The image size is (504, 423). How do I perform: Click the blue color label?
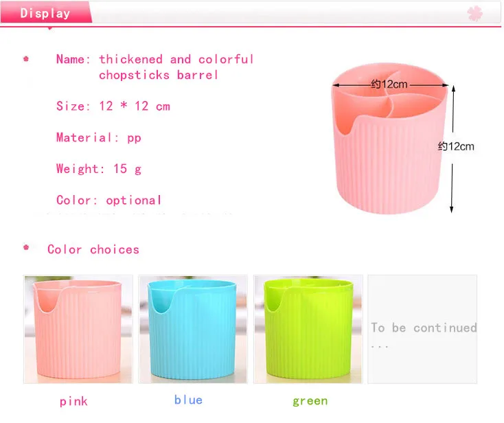[188, 400]
